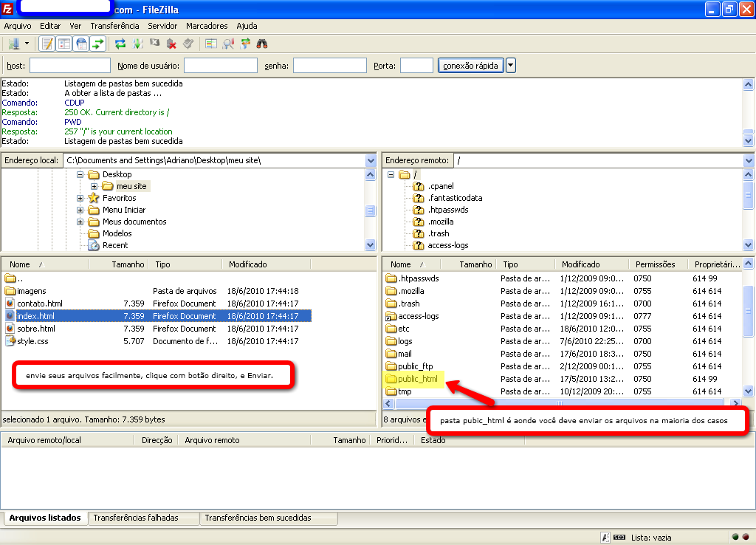Click the disconnect from server icon

(171, 44)
